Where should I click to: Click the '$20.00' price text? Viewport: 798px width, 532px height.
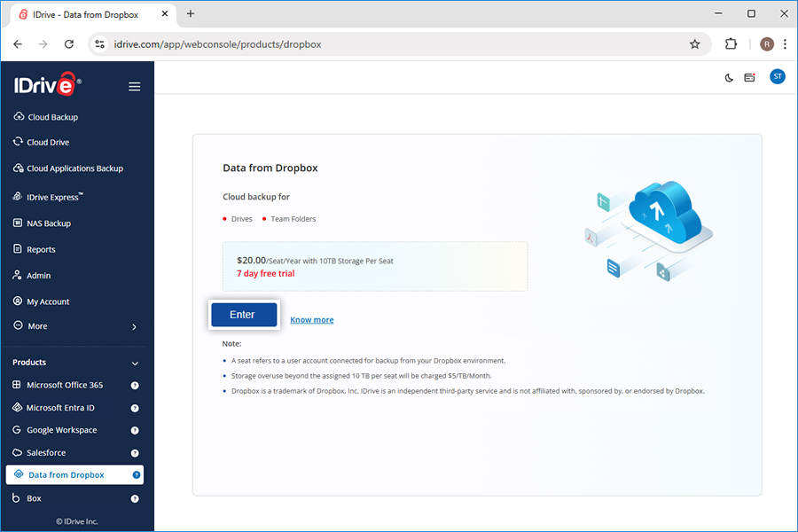[252, 260]
